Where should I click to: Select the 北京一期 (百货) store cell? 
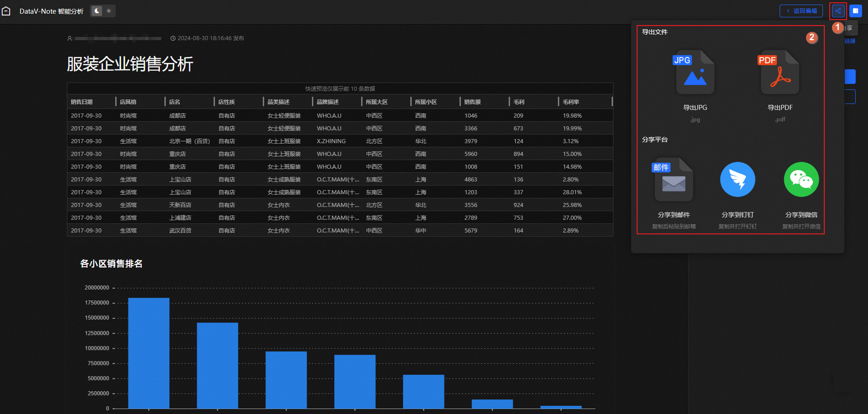pyautogui.click(x=189, y=141)
